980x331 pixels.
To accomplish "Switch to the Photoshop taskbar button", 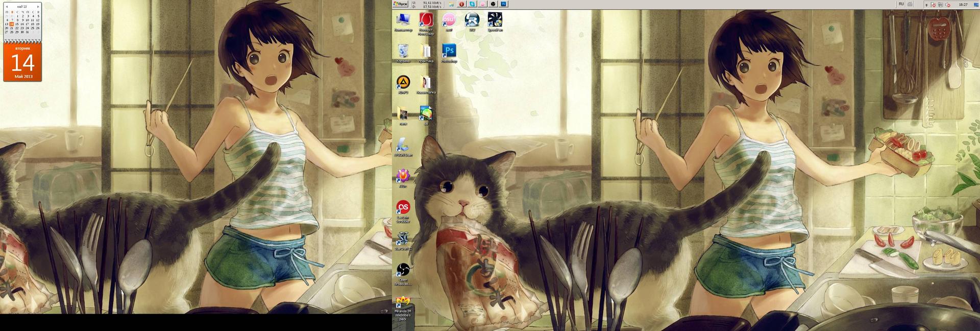I will pos(503,4).
